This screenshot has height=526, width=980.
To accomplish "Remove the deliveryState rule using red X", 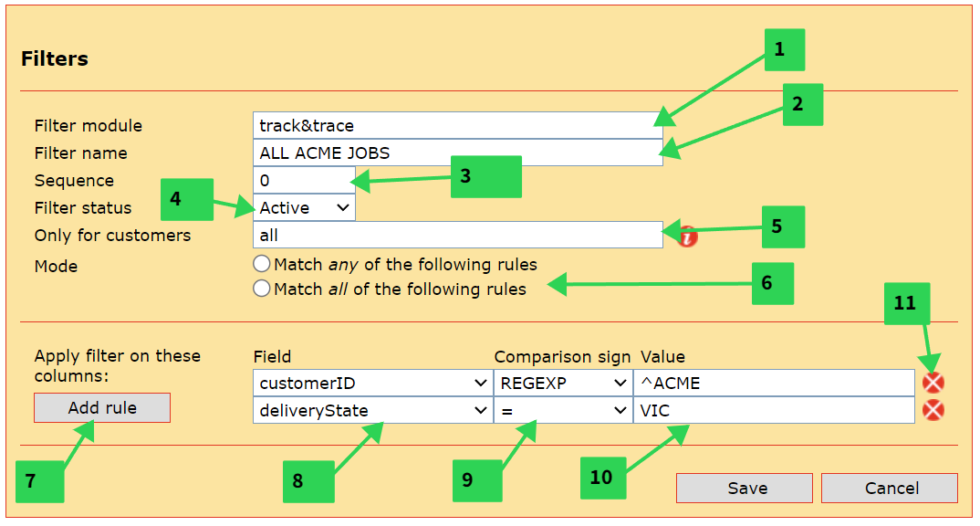I will [933, 411].
